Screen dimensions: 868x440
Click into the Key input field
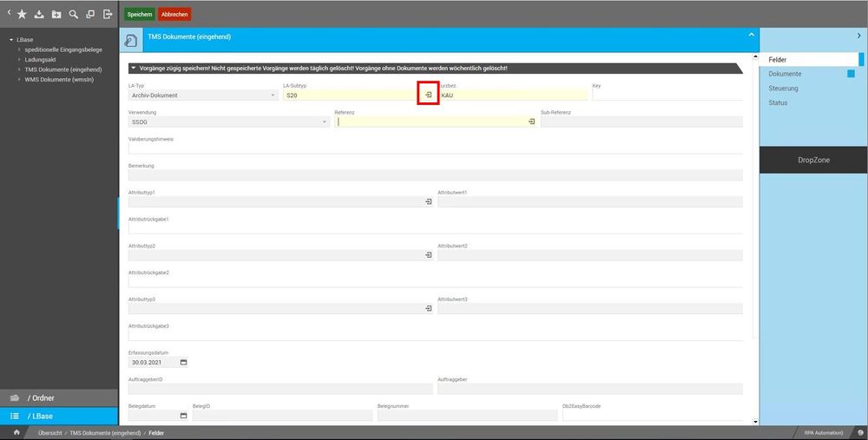pyautogui.click(x=667, y=95)
